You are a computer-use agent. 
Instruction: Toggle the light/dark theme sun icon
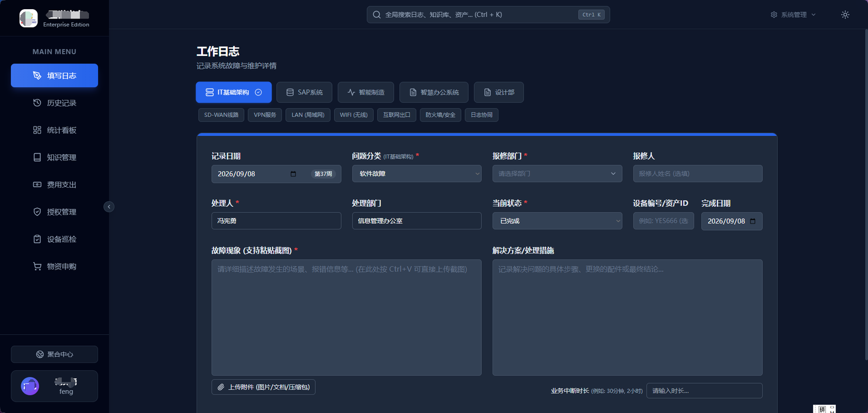tap(845, 15)
